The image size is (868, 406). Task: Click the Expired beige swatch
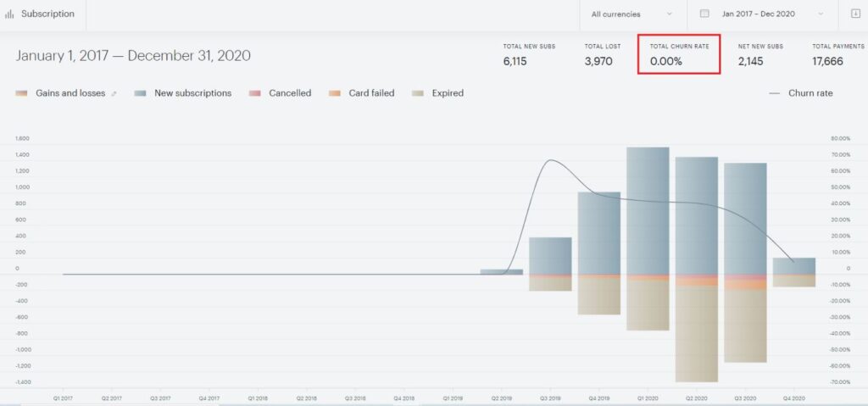418,93
